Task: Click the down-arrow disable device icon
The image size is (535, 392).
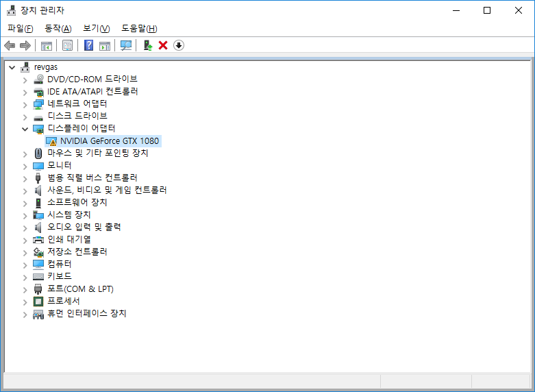Action: pos(179,45)
